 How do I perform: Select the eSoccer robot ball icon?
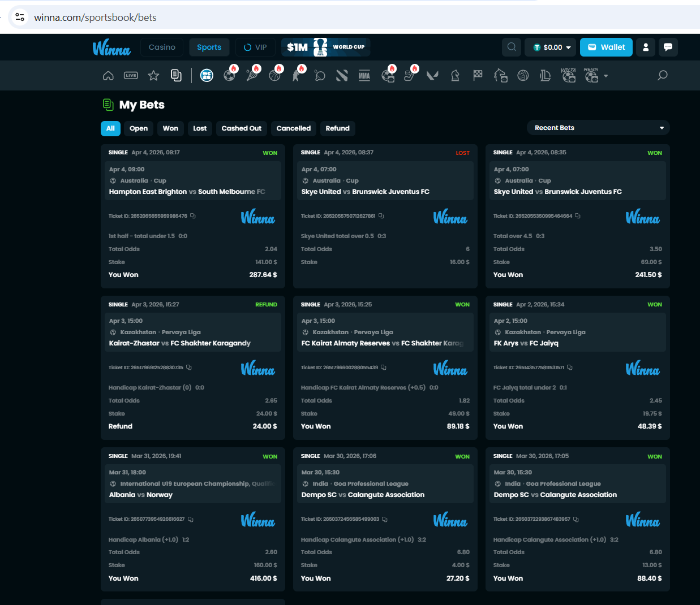tap(388, 76)
